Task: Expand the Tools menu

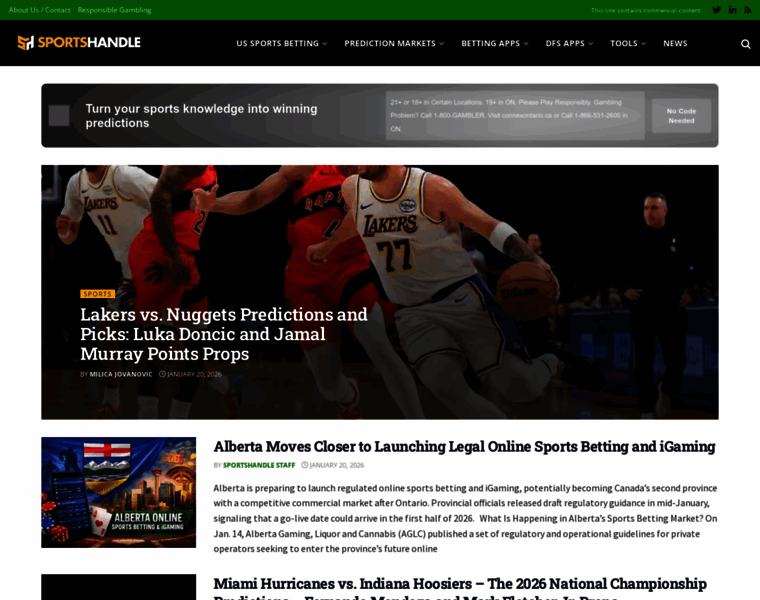Action: 628,43
